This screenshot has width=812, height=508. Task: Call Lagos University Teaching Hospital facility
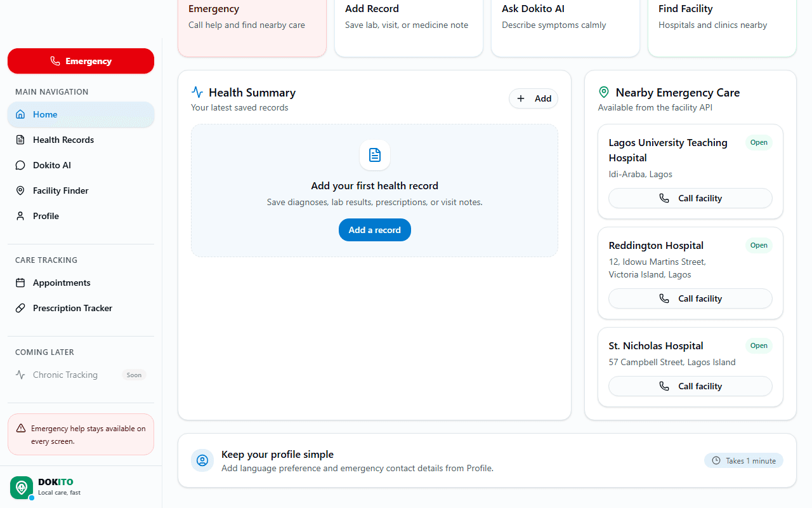coord(690,198)
